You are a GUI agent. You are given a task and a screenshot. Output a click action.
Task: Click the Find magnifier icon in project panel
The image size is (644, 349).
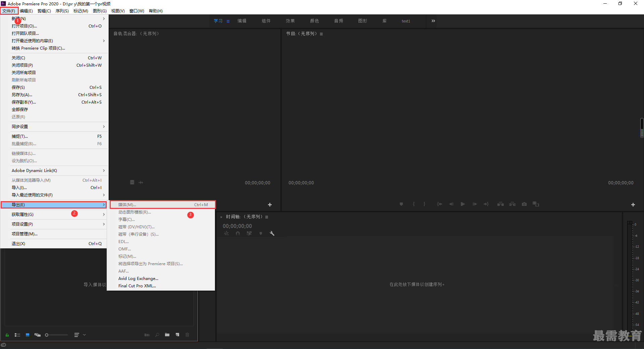pyautogui.click(x=157, y=335)
